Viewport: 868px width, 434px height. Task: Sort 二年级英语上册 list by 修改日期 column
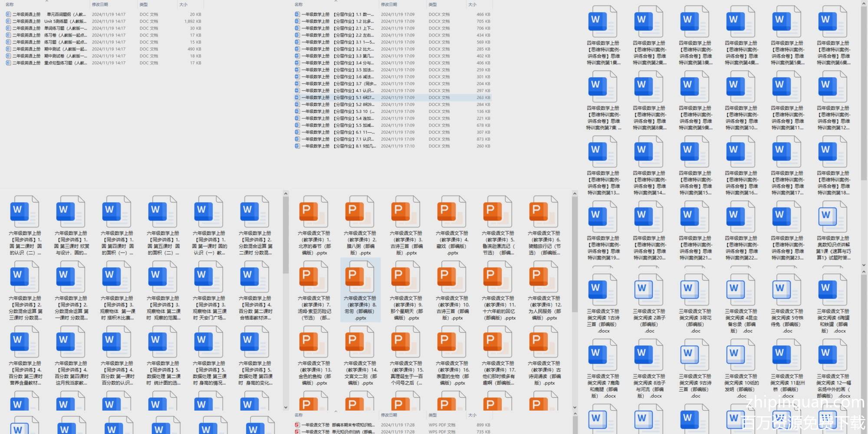coord(100,4)
